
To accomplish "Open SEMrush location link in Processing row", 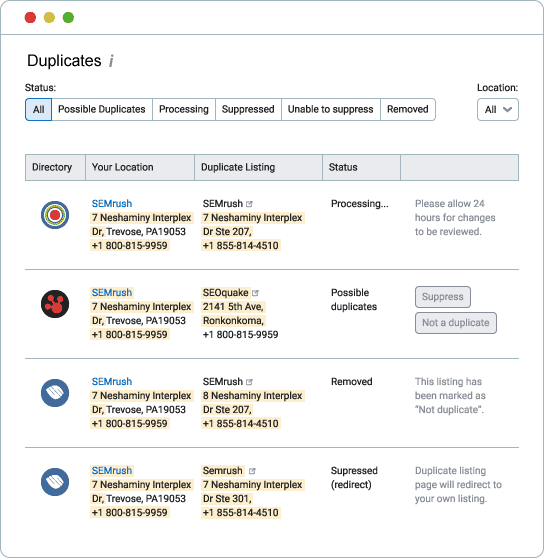I will [112, 204].
